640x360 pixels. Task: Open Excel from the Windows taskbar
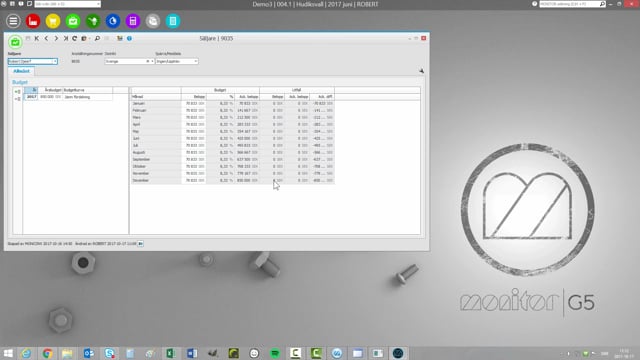pyautogui.click(x=171, y=353)
